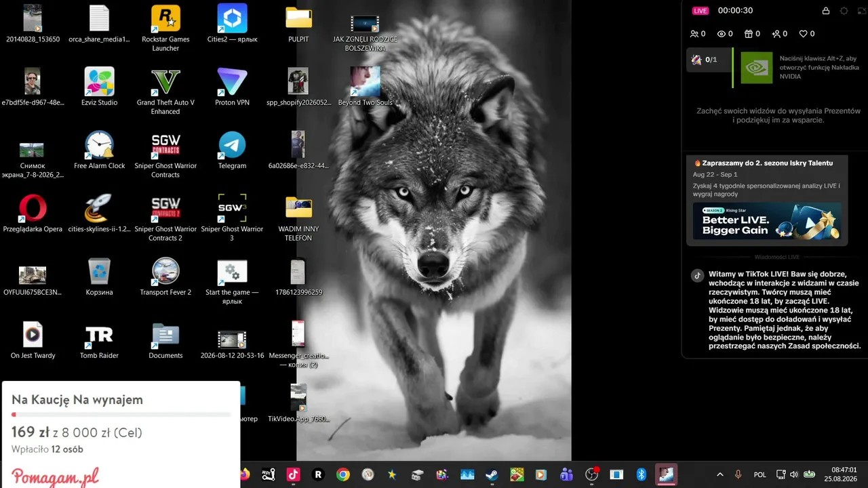Click the '169 zł' collected amount

tap(30, 432)
